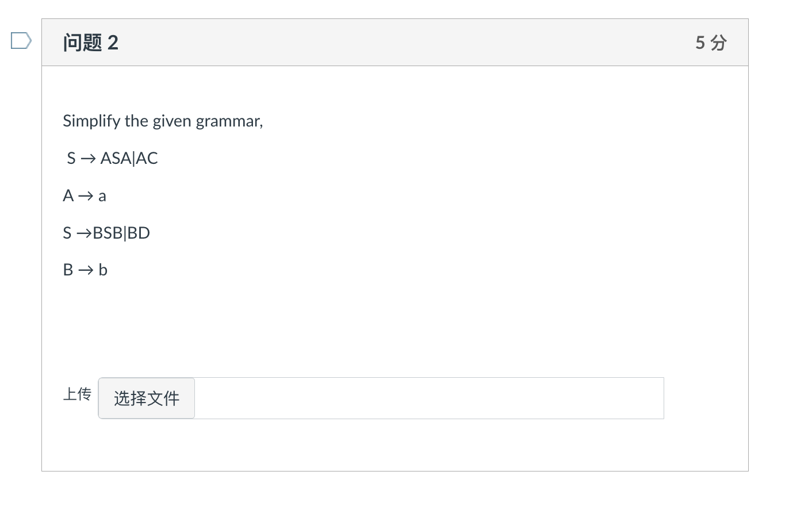Click the 问题 2 question header
This screenshot has width=812, height=506.
point(90,42)
